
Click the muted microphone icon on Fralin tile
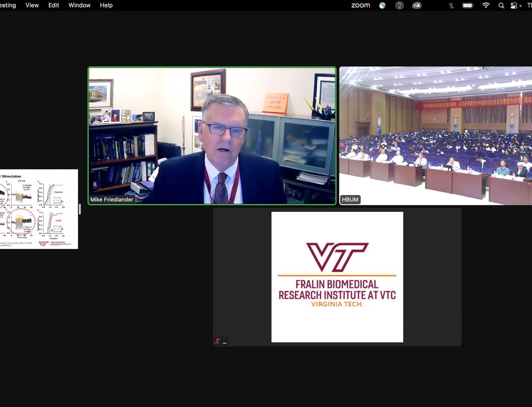217,341
